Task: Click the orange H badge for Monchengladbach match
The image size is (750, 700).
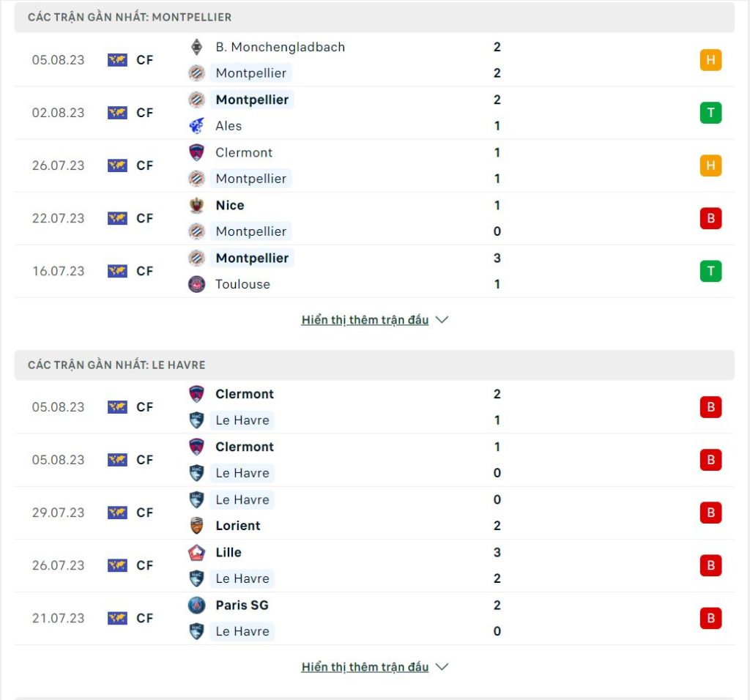Action: 710,60
